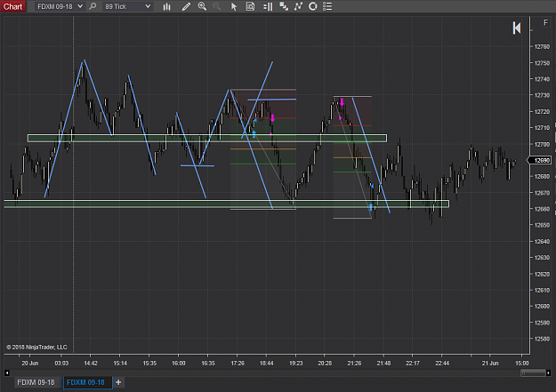Open the bar chart style icon
Viewport: 556px width, 392px height.
point(166,6)
